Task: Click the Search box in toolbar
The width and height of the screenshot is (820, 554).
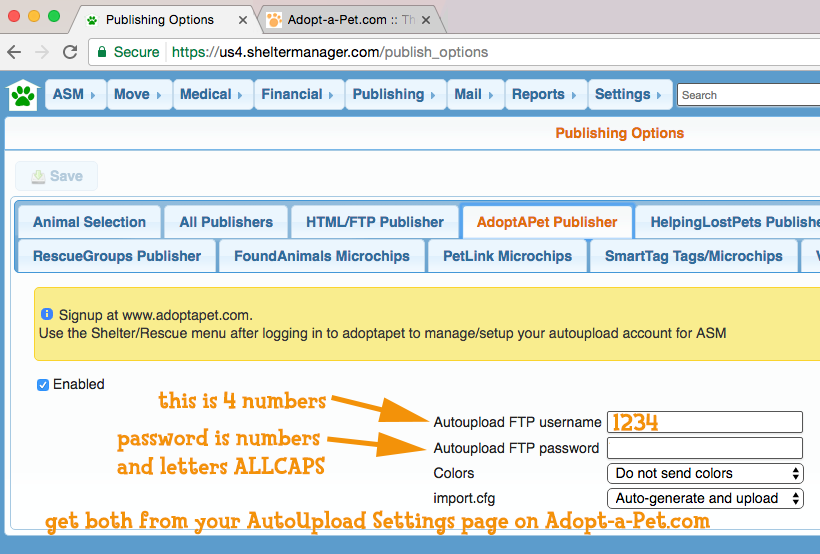Action: coord(748,95)
